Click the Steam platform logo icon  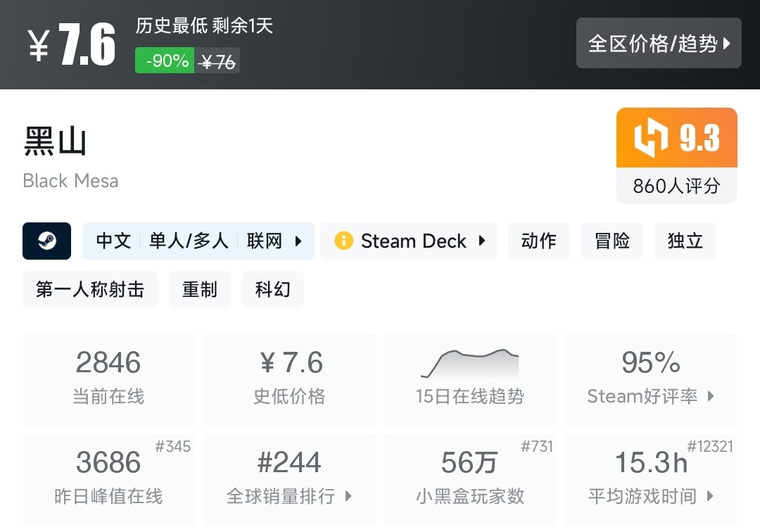click(x=47, y=241)
